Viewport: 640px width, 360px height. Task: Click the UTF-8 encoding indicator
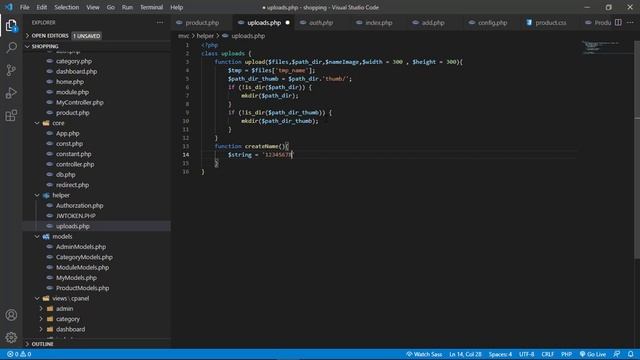527,354
